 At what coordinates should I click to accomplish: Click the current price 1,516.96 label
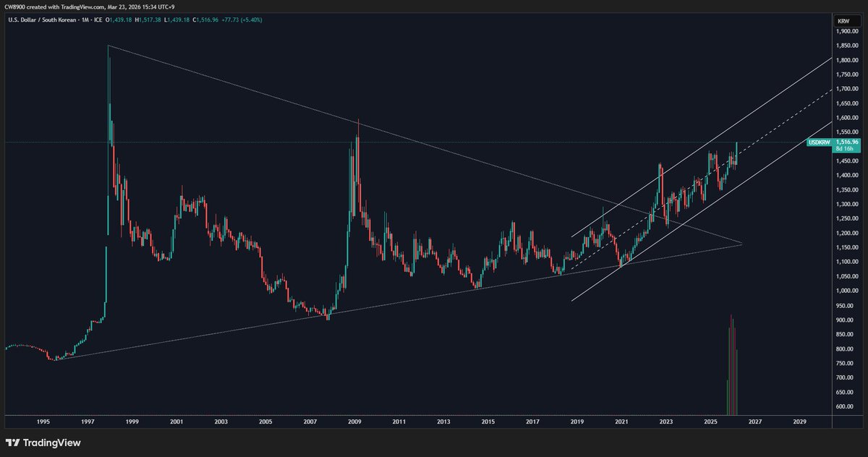tap(846, 142)
